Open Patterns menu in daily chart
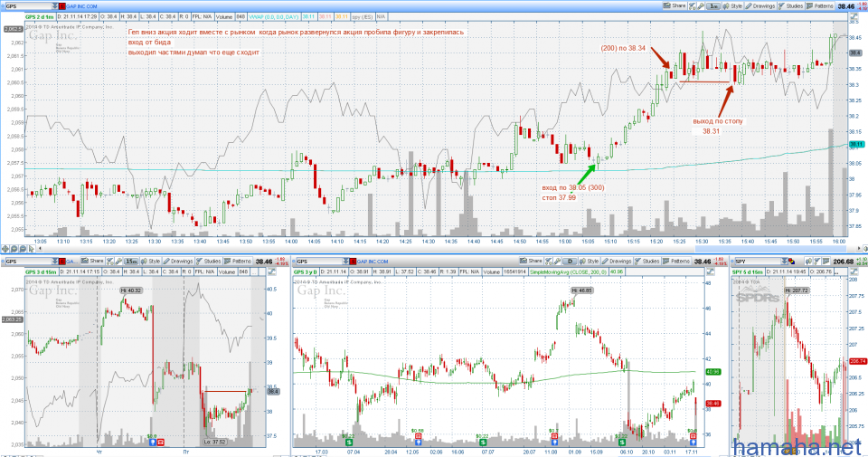 point(676,261)
